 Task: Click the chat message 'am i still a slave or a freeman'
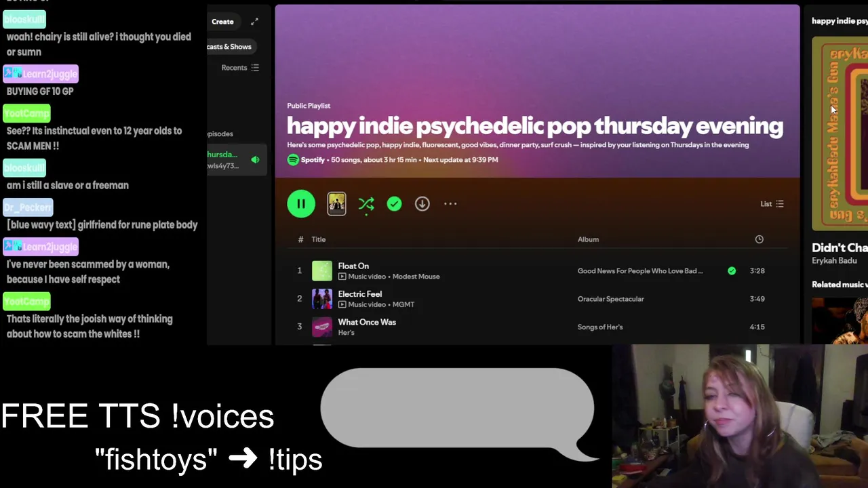(67, 185)
